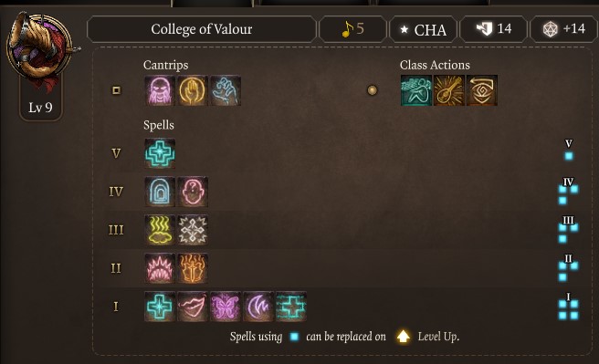Select the orange flaming sword spell
This screenshot has width=599, height=364.
pos(193,268)
